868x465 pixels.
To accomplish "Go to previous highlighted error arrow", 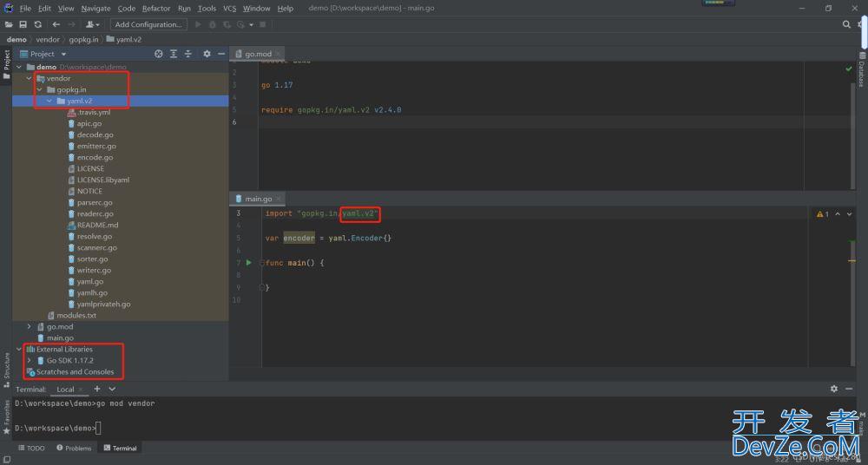I will coord(838,213).
